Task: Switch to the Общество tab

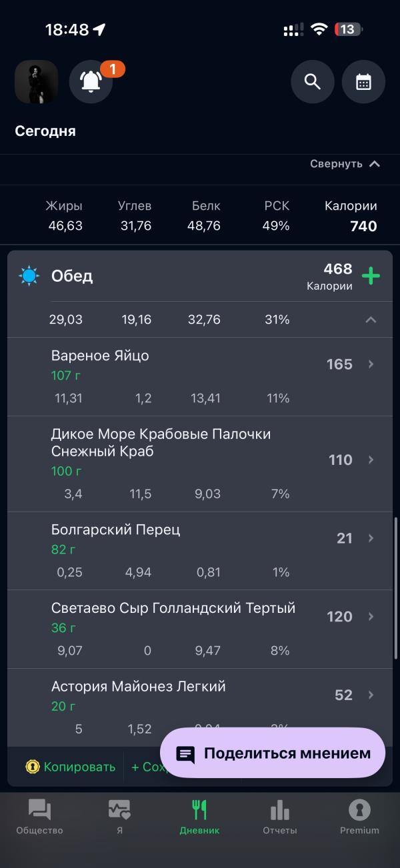Action: 39,817
